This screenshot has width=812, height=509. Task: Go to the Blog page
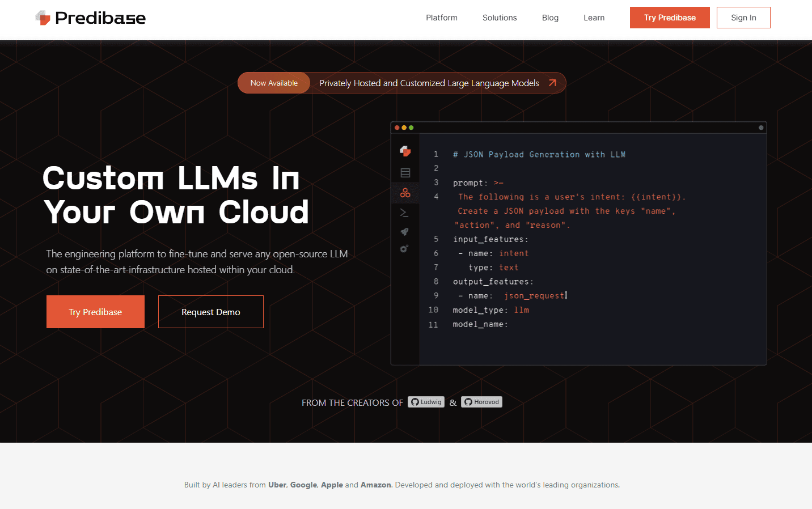tap(550, 18)
